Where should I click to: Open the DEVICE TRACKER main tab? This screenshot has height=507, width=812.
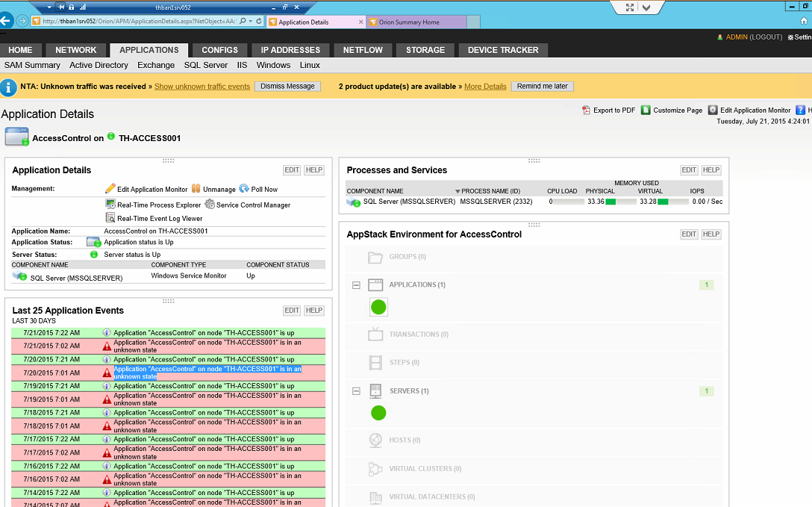tap(503, 50)
